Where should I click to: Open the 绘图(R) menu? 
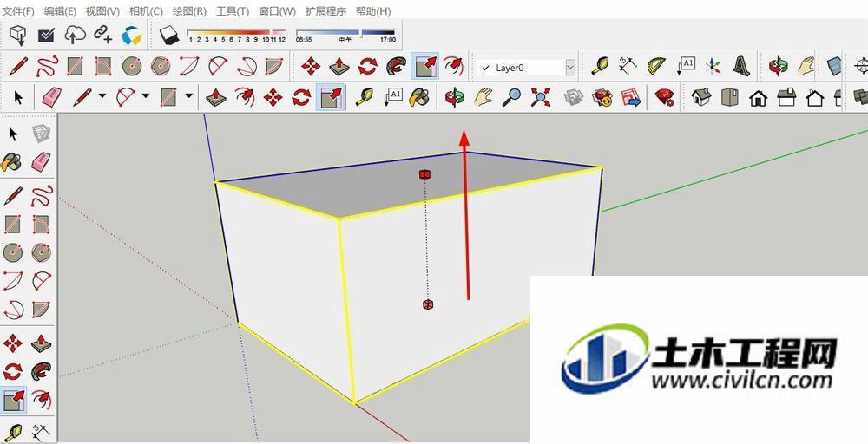click(189, 11)
